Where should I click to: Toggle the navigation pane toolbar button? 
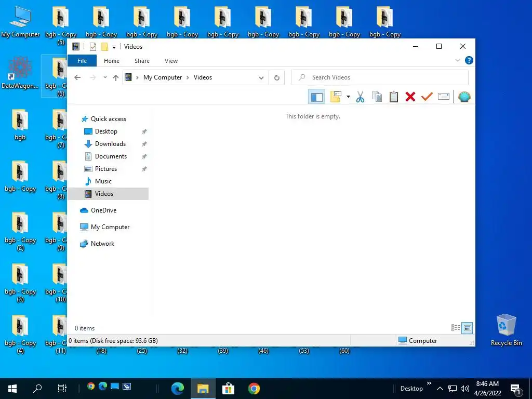point(316,97)
